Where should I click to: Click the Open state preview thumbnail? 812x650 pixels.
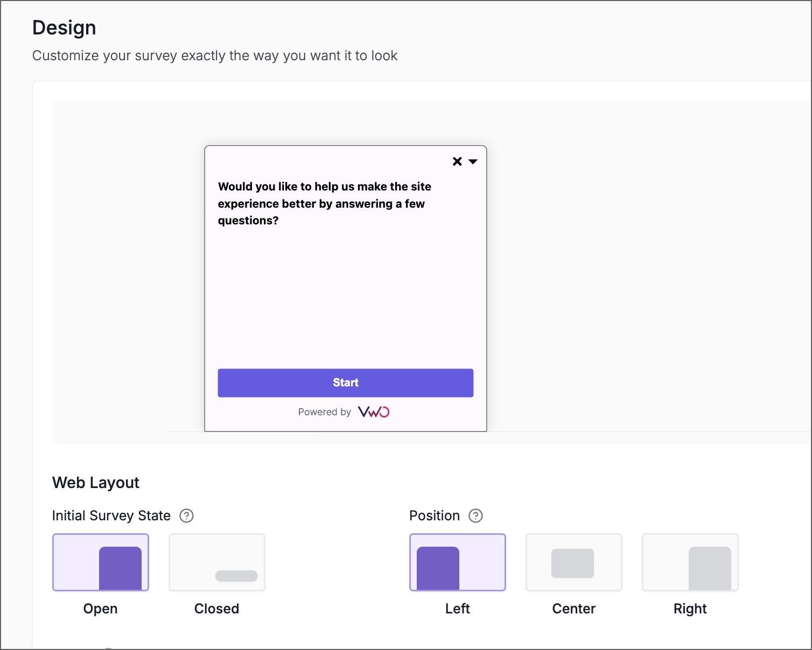100,562
